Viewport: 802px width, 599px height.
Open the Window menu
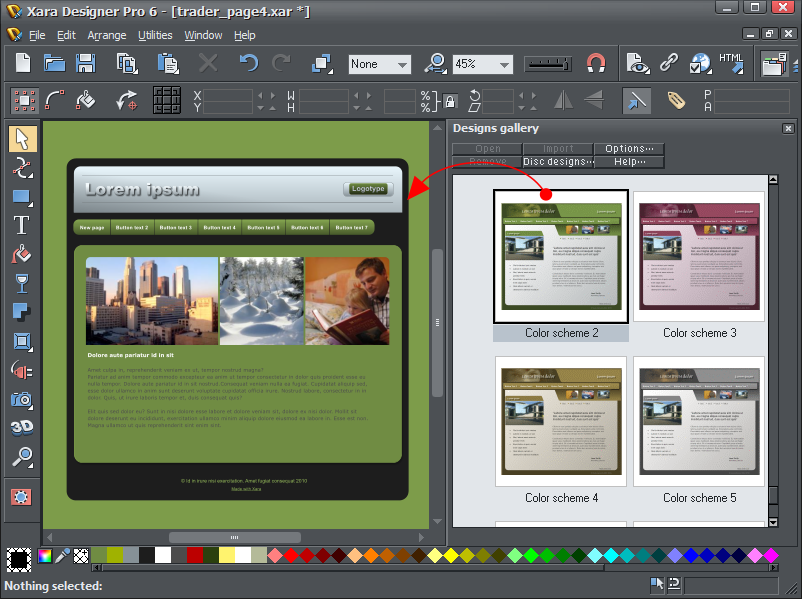[x=203, y=35]
